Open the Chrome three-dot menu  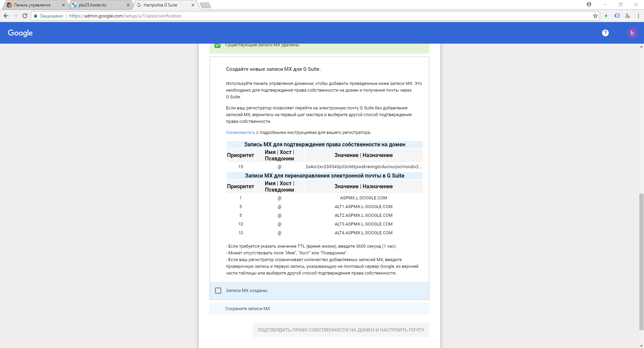point(638,16)
